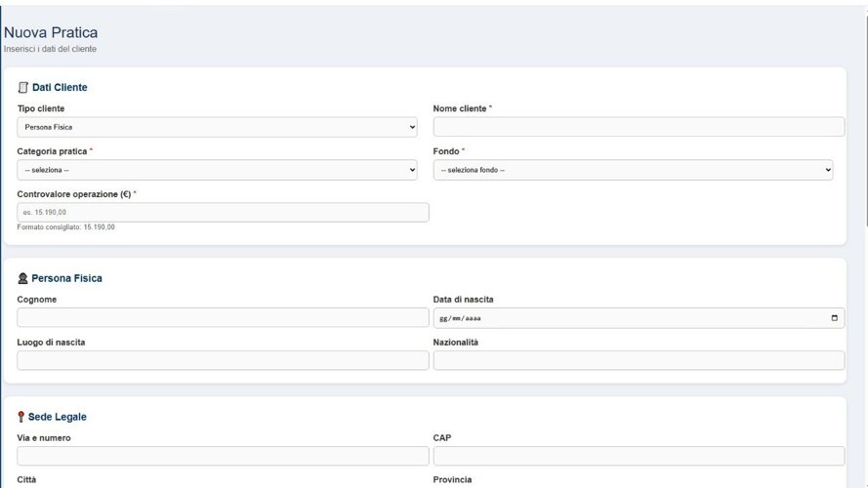This screenshot has height=488, width=868.
Task: Click the Via e numero input field
Action: 223,456
